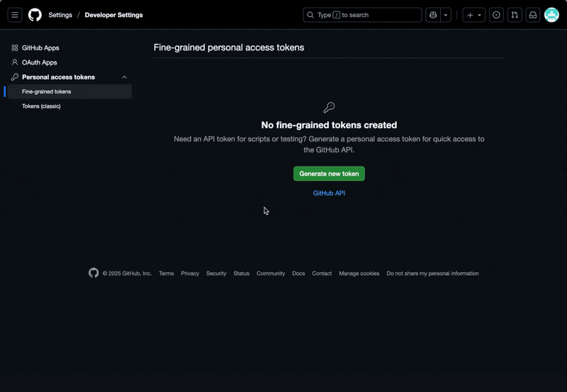Viewport: 567px width, 392px height.
Task: Click the GitHub logo in footer
Action: pos(94,273)
